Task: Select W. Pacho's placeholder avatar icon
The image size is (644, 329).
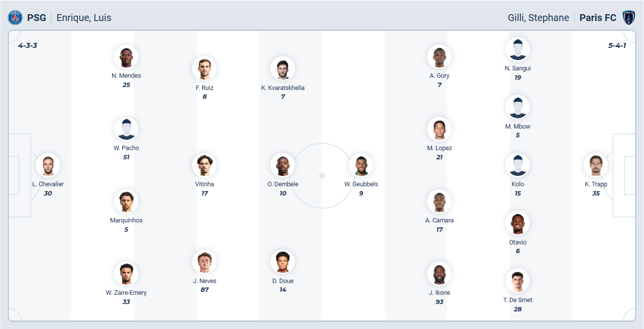Action: pyautogui.click(x=126, y=129)
